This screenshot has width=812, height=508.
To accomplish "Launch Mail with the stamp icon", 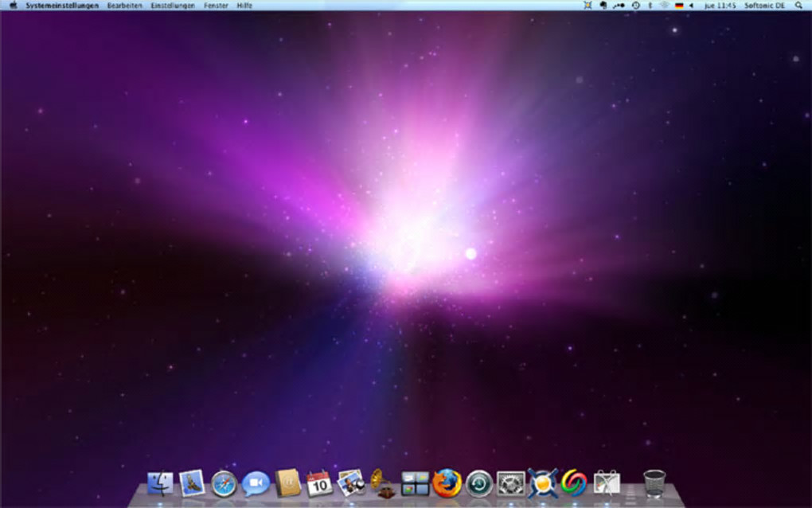I will [x=192, y=483].
